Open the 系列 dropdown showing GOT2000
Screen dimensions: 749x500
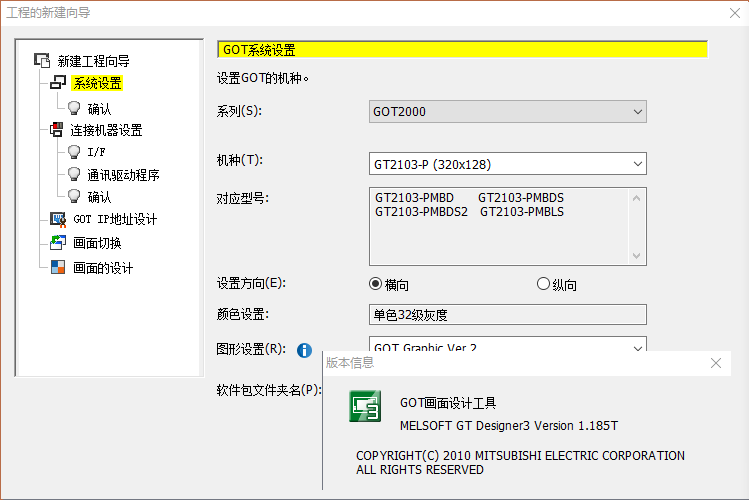[x=508, y=111]
